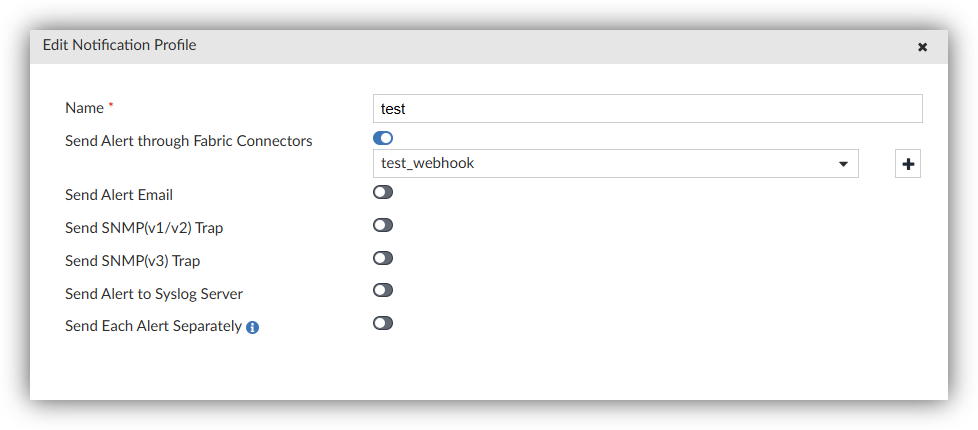Click the Send Alert through Fabric Connectors label
978x430 pixels.
(188, 141)
